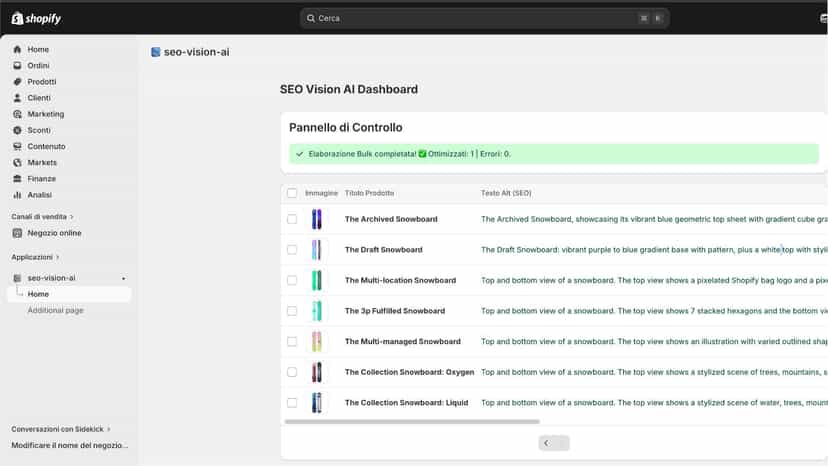
Task: Open Prodotti in sidebar
Action: [x=42, y=82]
